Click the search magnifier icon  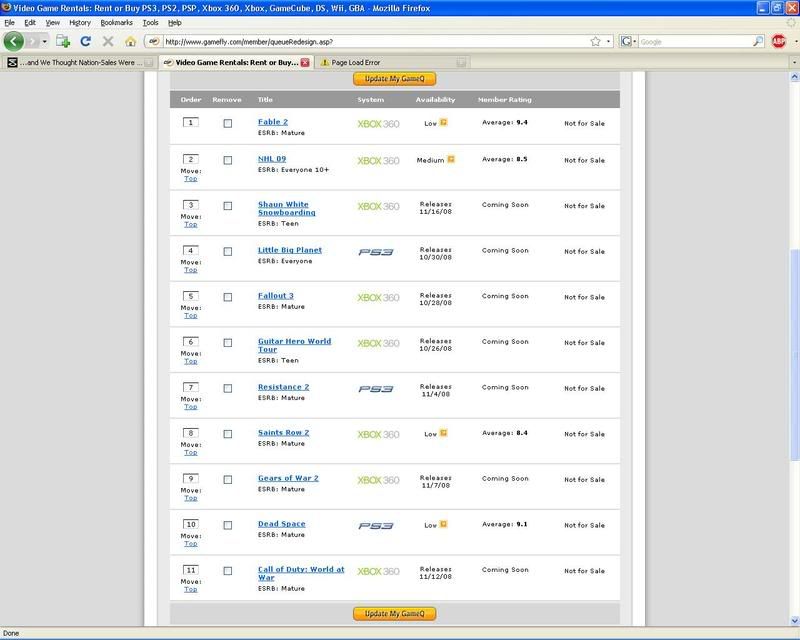[758, 41]
